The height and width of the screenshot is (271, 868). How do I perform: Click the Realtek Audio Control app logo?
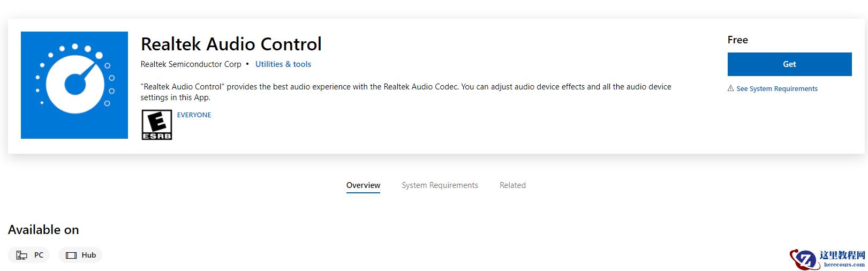(x=74, y=85)
